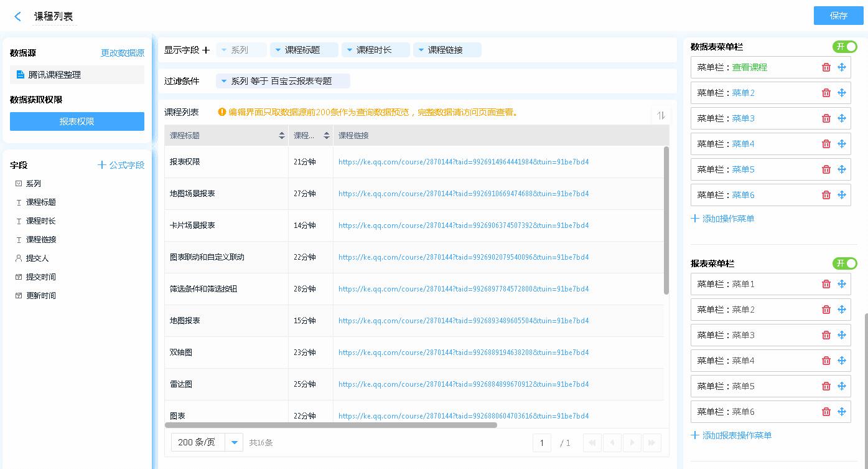Viewport: 868px width, 469px height.
Task: Delete 菜单1 in 报表菜单栏
Action: coord(826,284)
